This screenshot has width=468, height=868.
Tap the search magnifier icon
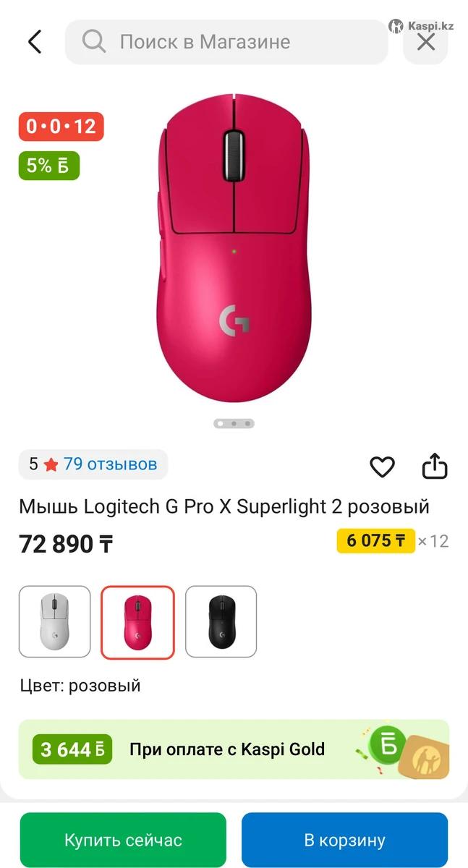tap(94, 42)
